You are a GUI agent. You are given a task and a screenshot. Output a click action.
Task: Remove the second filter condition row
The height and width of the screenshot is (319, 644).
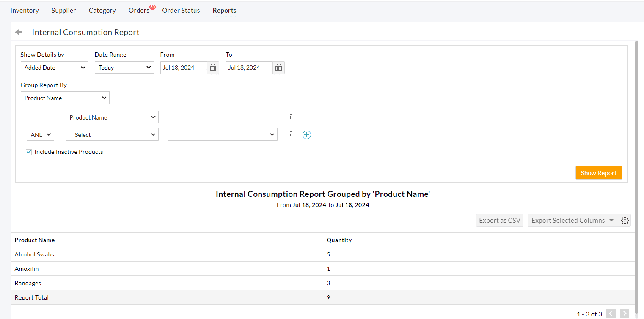(291, 134)
